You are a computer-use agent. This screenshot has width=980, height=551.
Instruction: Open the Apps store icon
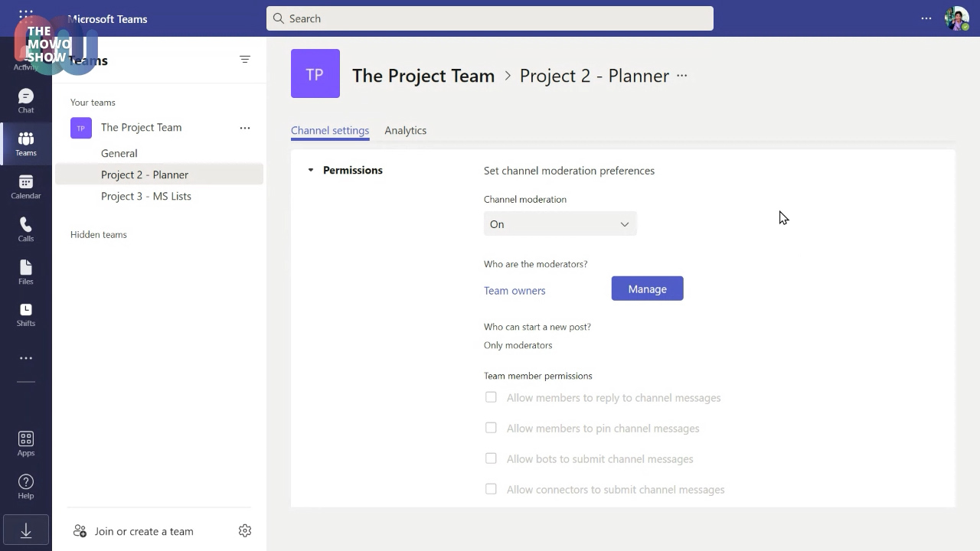click(26, 444)
